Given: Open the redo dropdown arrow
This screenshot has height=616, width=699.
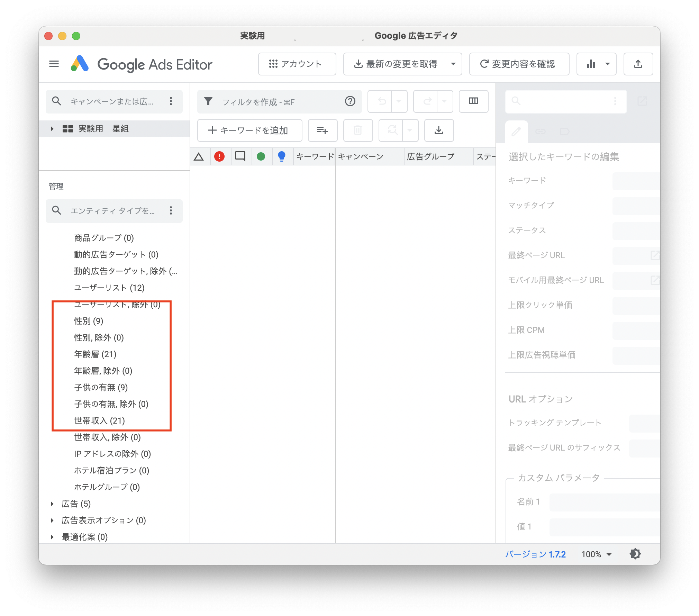Looking at the screenshot, I should pyautogui.click(x=445, y=101).
